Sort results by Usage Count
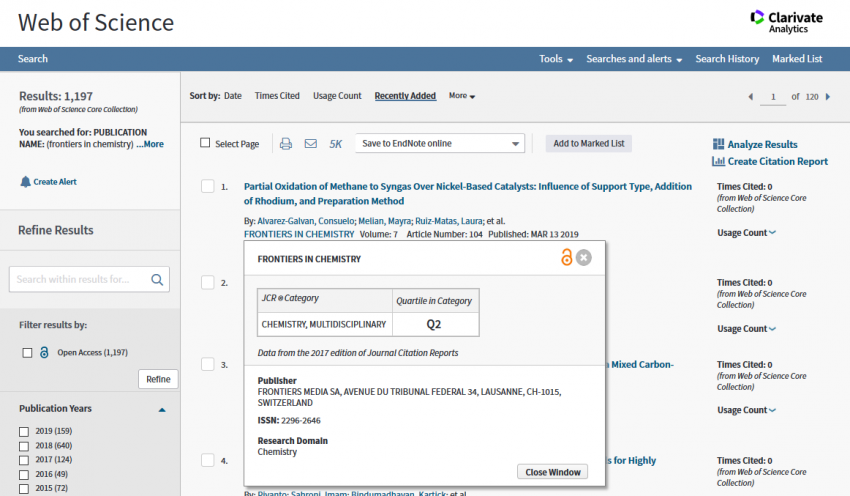This screenshot has width=850, height=496. [337, 96]
